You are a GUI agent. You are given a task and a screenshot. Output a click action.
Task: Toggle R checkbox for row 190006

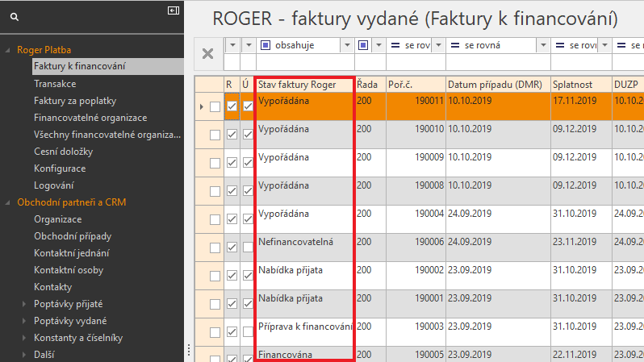pyautogui.click(x=232, y=247)
